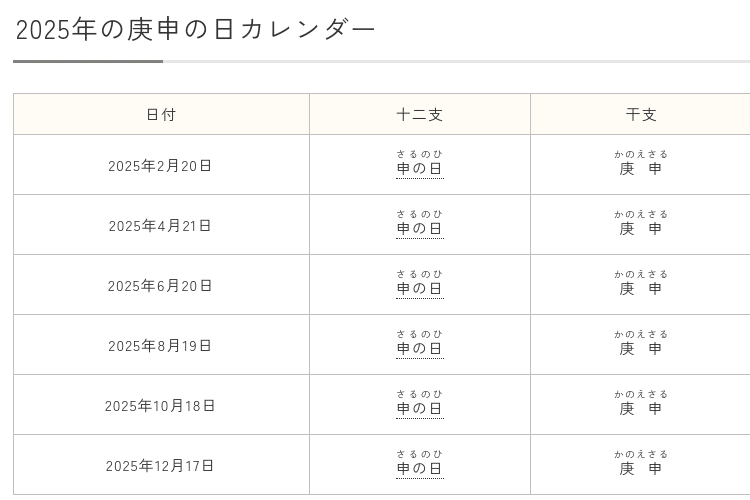Click 申の日 link in 2025年2月20日 row

(419, 169)
